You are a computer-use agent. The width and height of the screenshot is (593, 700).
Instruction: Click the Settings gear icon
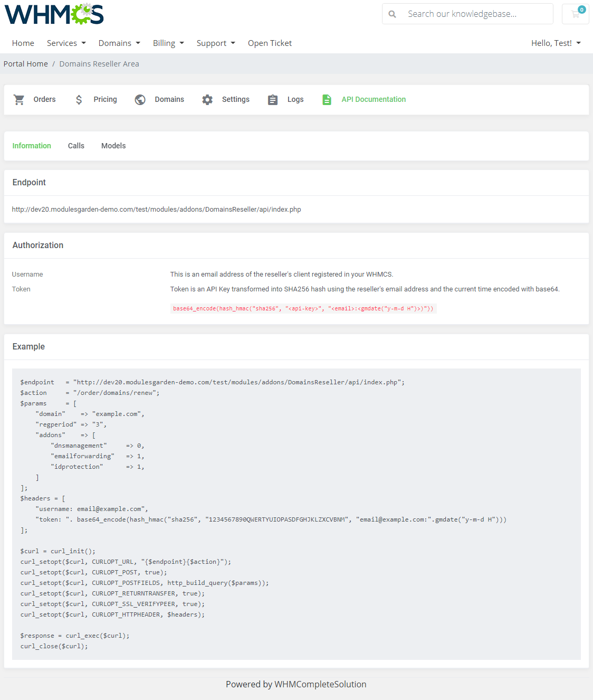(207, 99)
